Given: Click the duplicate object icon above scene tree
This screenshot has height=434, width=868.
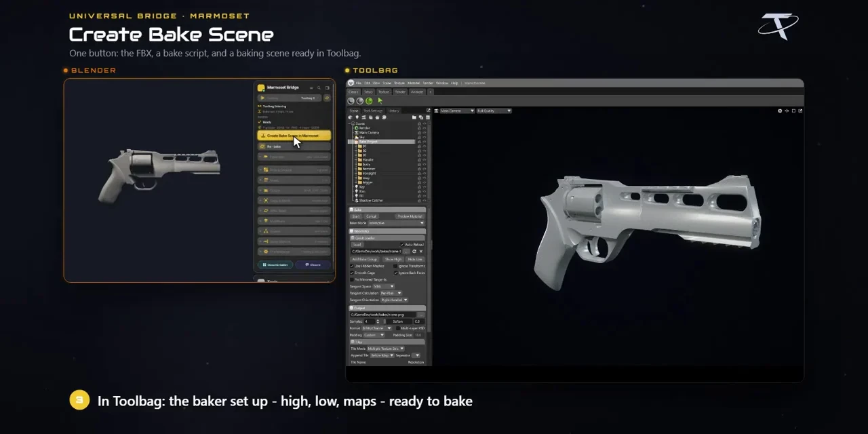Looking at the screenshot, I should 420,117.
